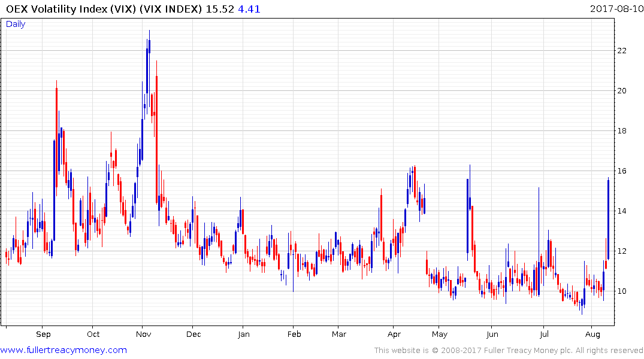
Task: Click the date label 2017-08-10
Action: point(616,8)
